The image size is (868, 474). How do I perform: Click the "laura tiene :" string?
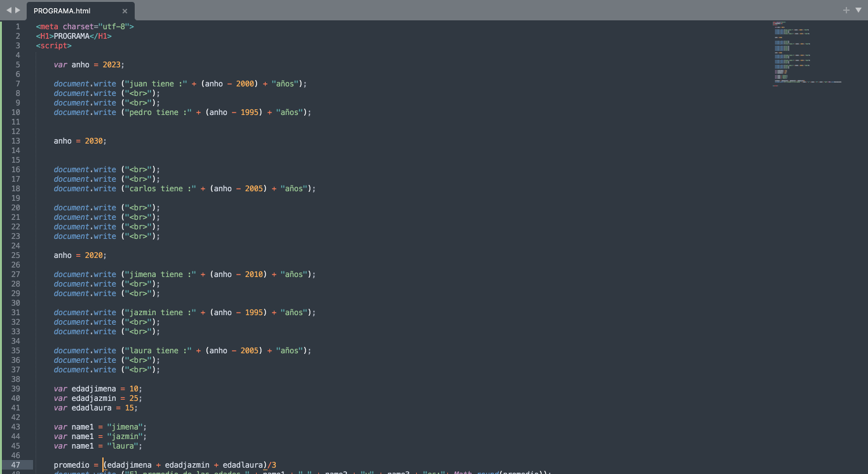158,351
